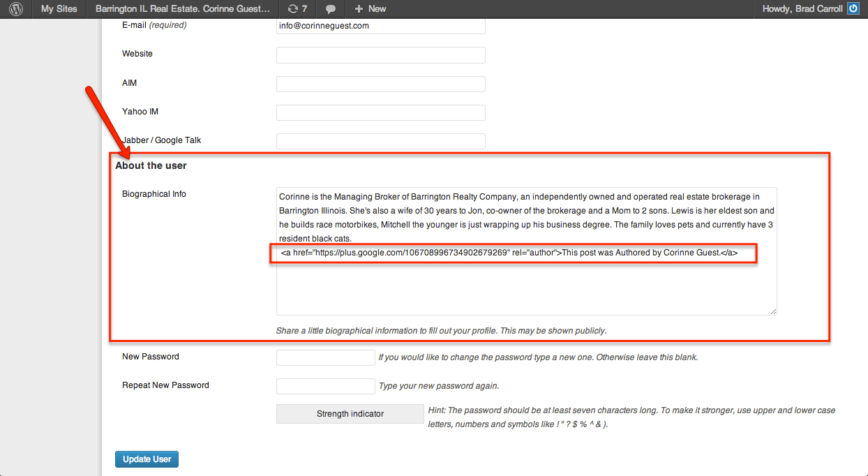
Task: Open Barrington IL Real Estate site menu
Action: point(182,9)
